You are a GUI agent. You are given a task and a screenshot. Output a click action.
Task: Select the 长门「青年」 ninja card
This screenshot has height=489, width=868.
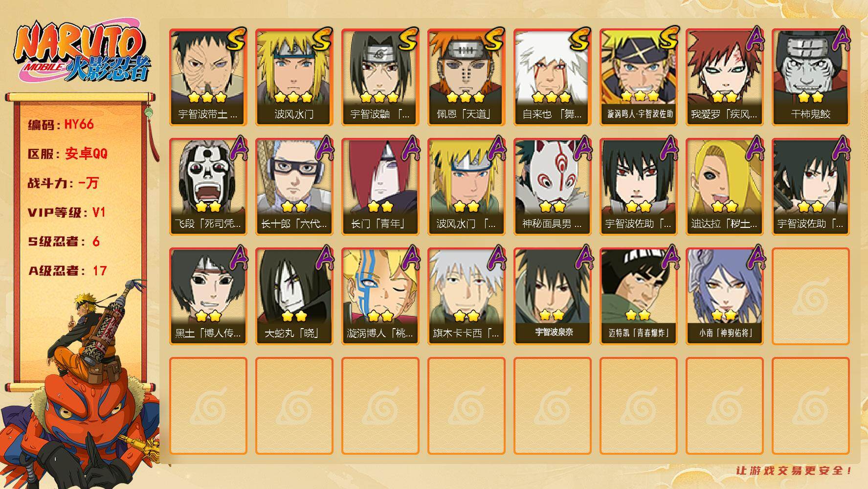[380, 187]
